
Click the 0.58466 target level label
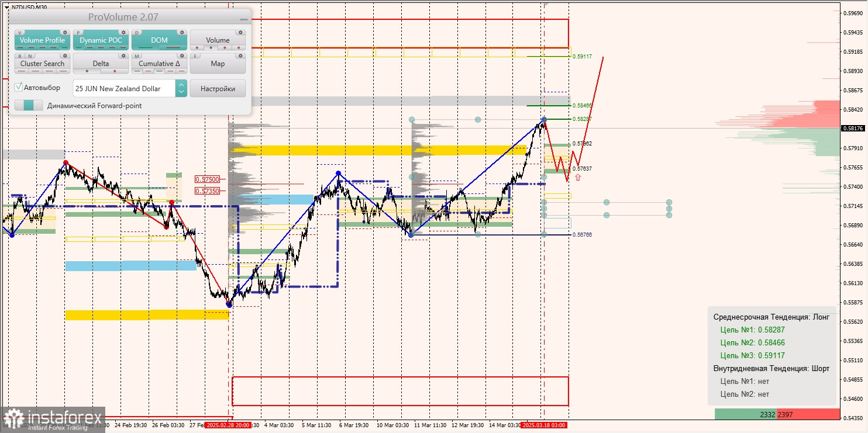click(x=582, y=106)
